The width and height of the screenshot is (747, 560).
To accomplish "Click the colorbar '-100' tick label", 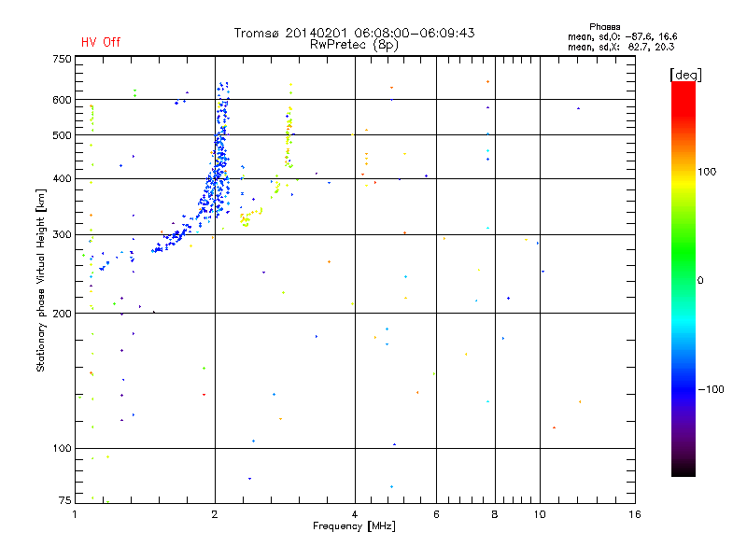I will point(712,389).
